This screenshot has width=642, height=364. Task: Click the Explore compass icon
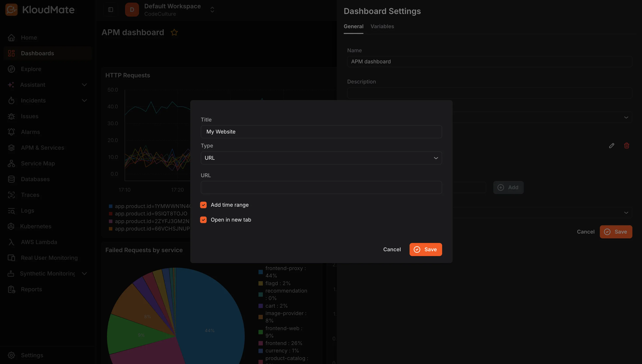tap(11, 69)
